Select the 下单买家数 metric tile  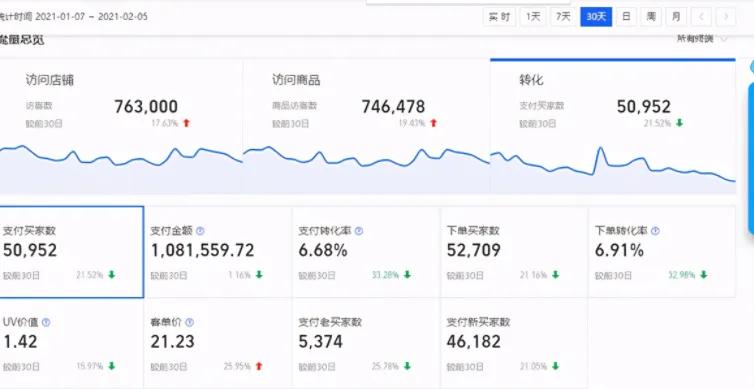(515, 252)
